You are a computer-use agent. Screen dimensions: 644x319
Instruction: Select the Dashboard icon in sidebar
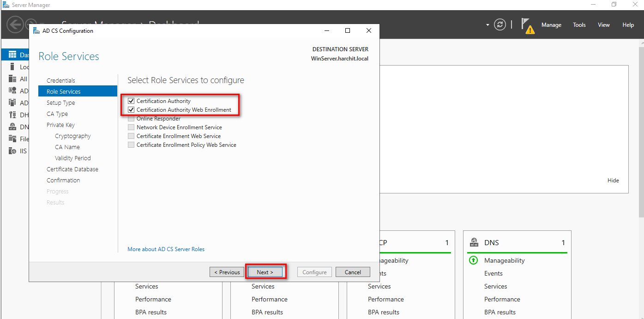pyautogui.click(x=12, y=55)
